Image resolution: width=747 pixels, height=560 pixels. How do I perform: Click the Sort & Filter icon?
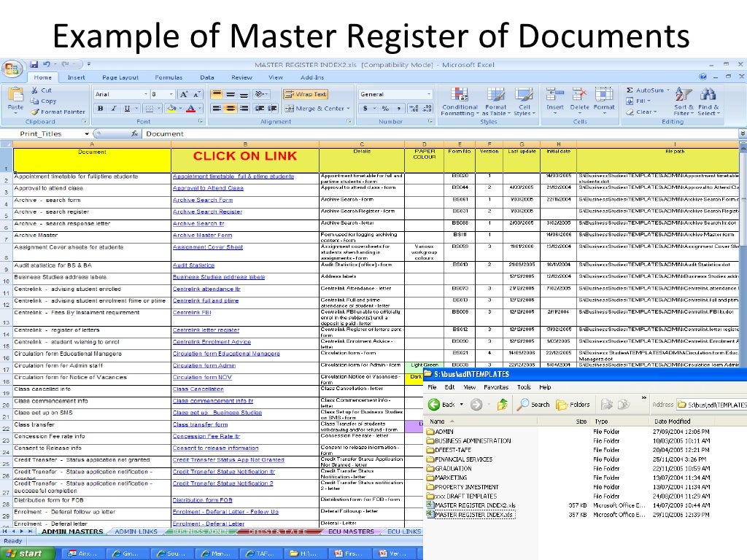(x=684, y=101)
